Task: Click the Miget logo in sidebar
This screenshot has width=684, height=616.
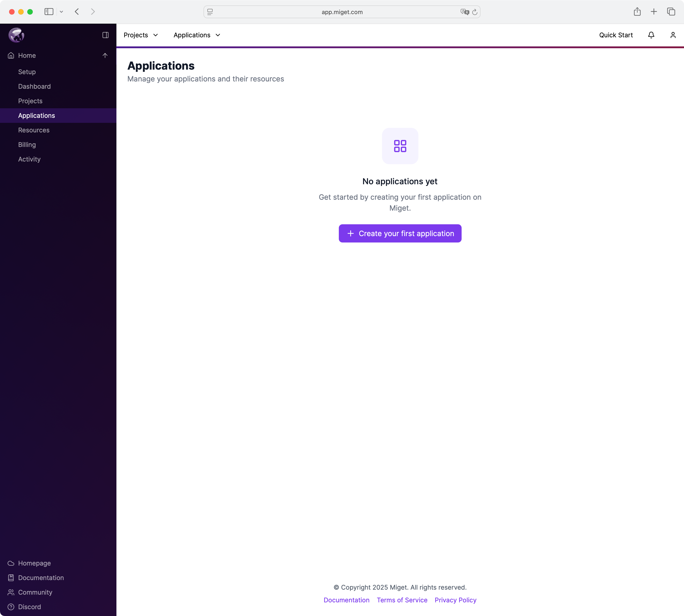Action: point(16,35)
